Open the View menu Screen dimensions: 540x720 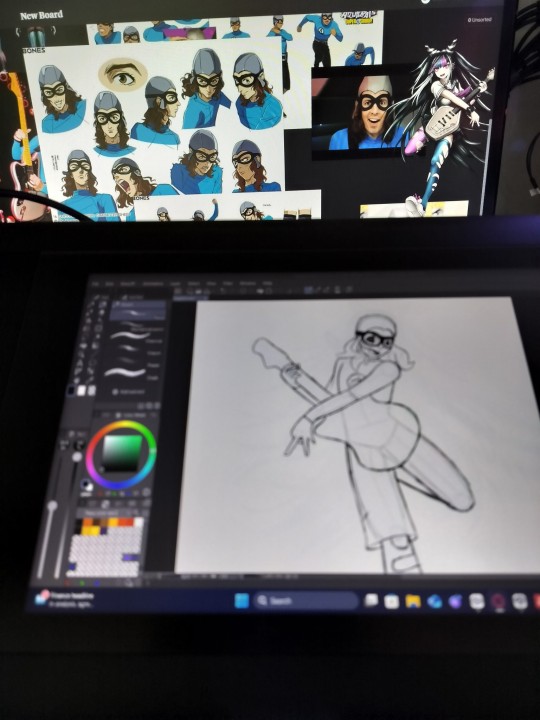pos(211,284)
